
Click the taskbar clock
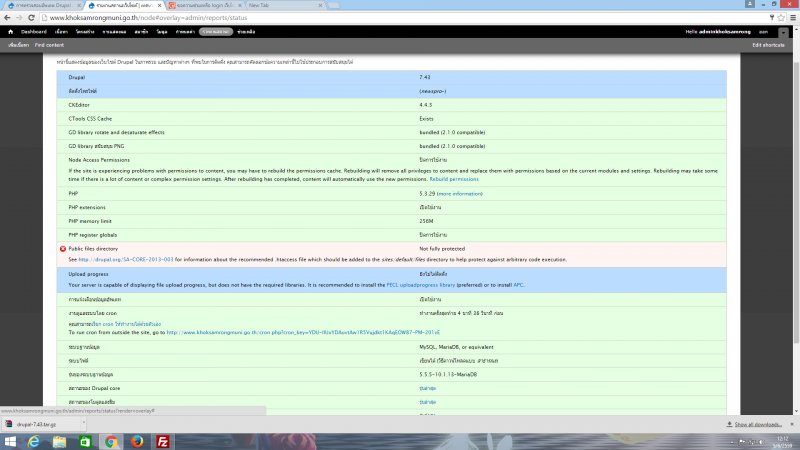click(x=782, y=442)
